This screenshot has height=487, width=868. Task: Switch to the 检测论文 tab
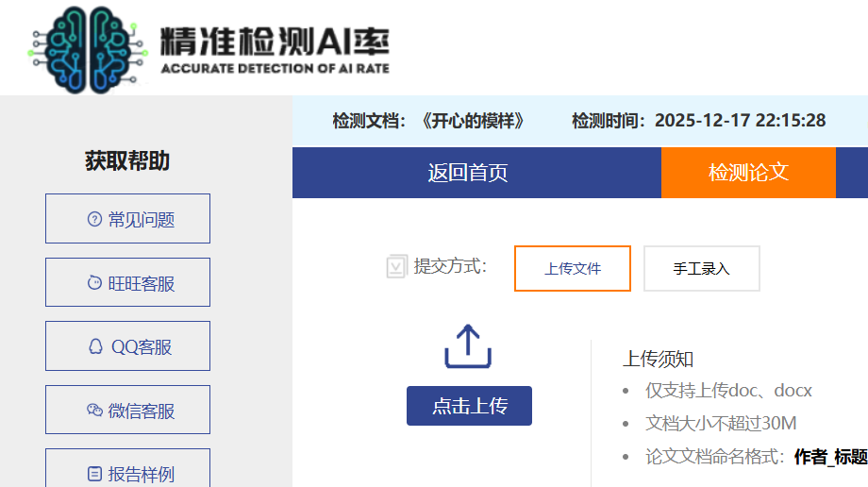pos(748,173)
